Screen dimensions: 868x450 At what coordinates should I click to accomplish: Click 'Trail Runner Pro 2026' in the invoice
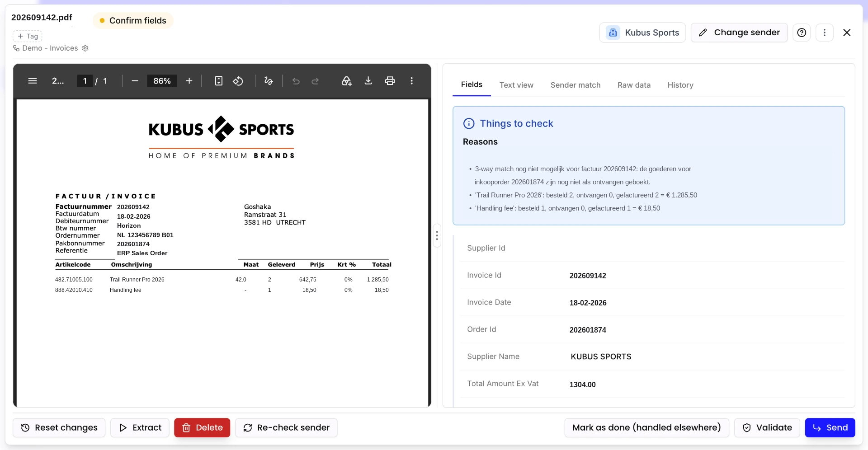pyautogui.click(x=137, y=280)
